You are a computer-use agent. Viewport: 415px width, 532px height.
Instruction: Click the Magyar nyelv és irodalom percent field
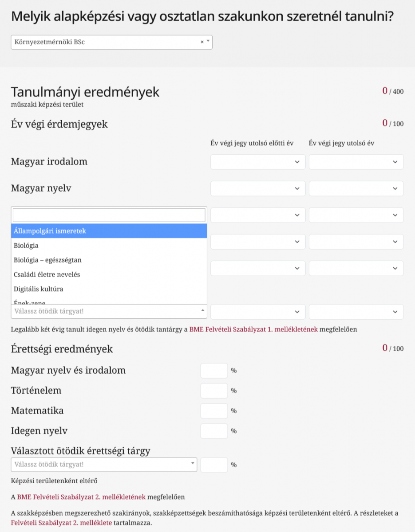click(x=214, y=371)
